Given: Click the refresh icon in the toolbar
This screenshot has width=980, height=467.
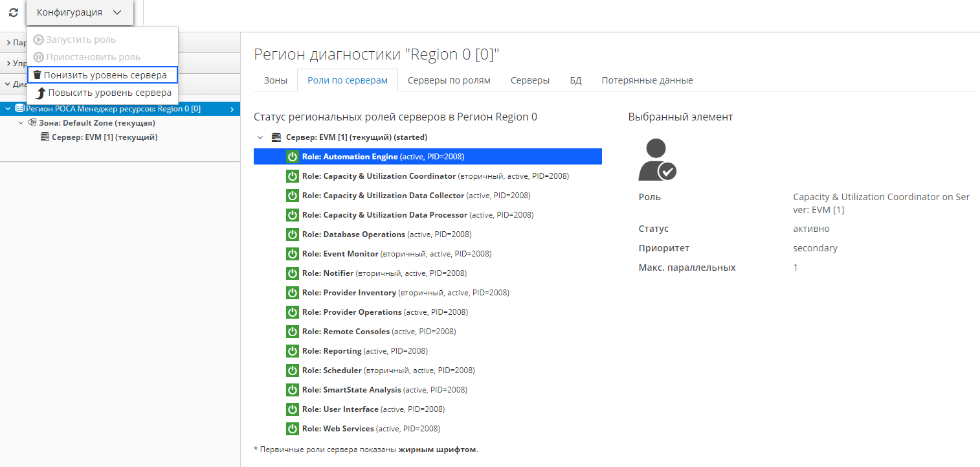Looking at the screenshot, I should point(13,12).
